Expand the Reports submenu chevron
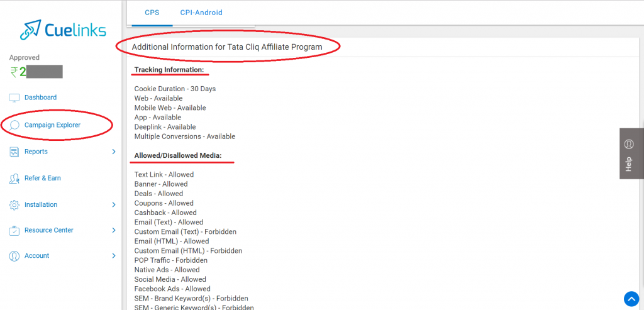Screen dimensions: 644x310 114,152
